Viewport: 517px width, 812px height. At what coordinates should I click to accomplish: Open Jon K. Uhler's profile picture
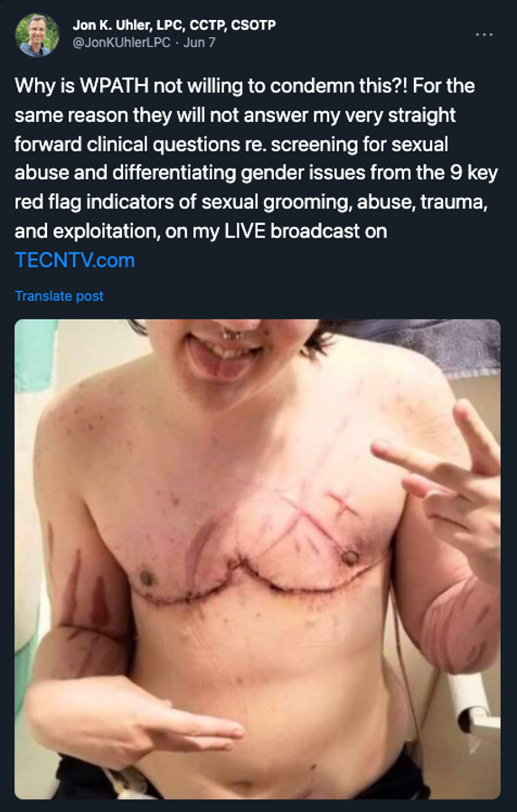pos(37,34)
